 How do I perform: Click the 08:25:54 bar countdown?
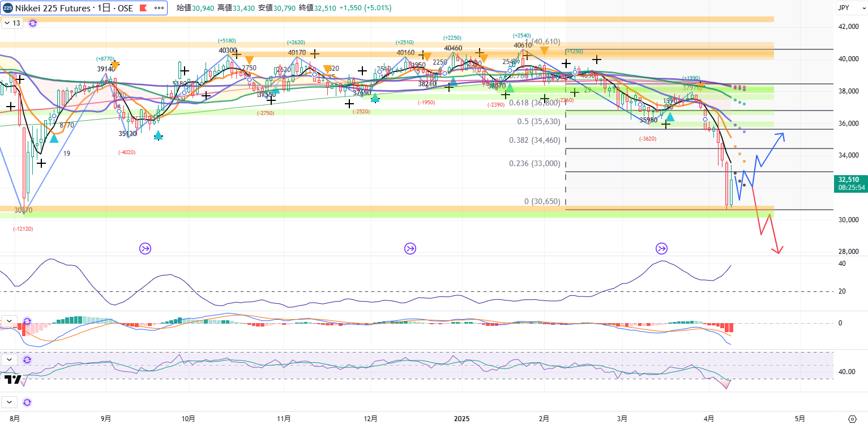[851, 188]
